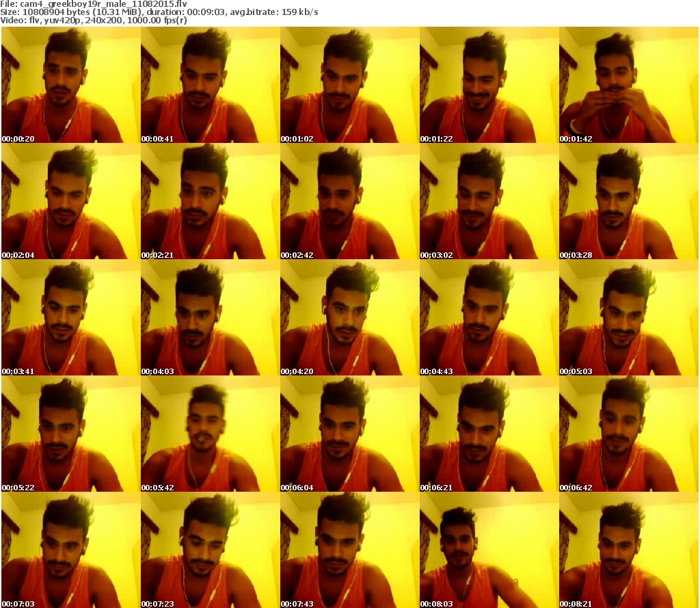Viewport: 700px width, 608px height.
Task: Select the thumbnail frame stamped 00:01:22
Action: [489, 85]
